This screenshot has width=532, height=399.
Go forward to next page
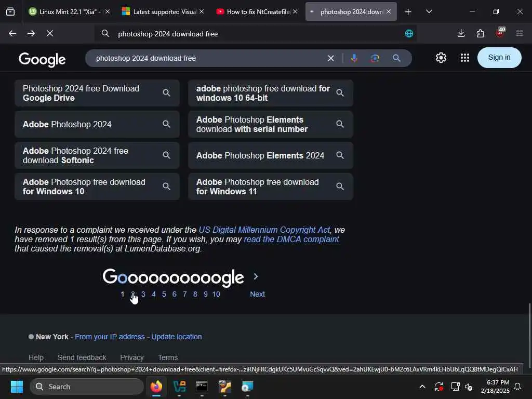click(31, 33)
